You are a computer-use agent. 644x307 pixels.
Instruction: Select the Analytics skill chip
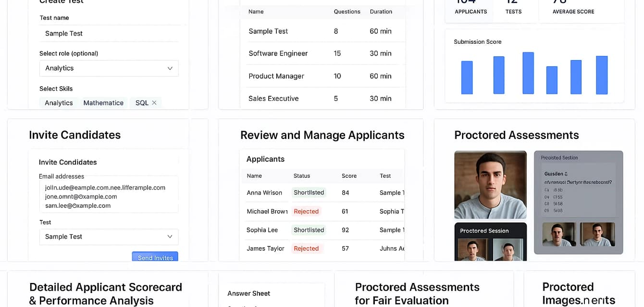click(x=59, y=103)
